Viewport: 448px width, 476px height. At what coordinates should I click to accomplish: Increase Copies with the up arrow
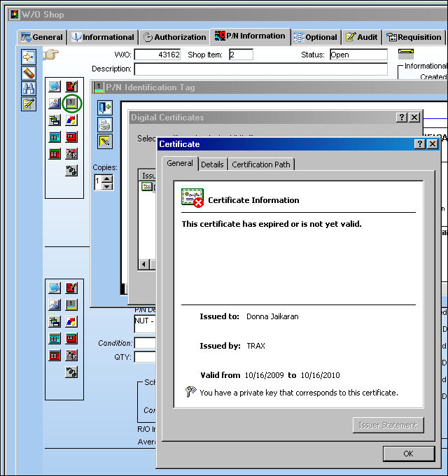(107, 178)
